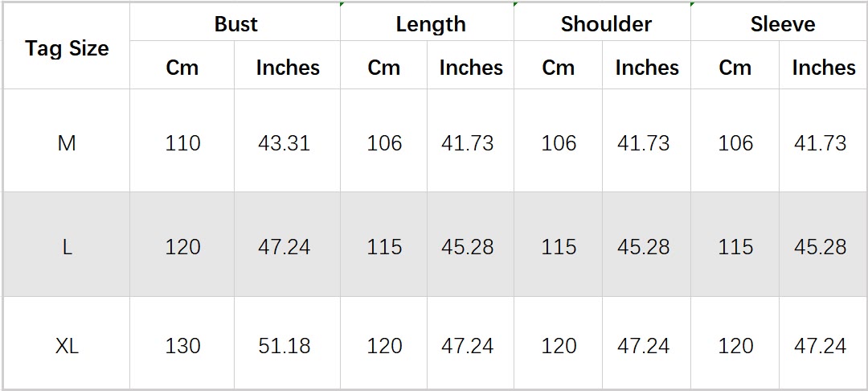Viewport: 868px width, 391px height.
Task: Click the Tag Size header cell
Action: click(x=67, y=48)
